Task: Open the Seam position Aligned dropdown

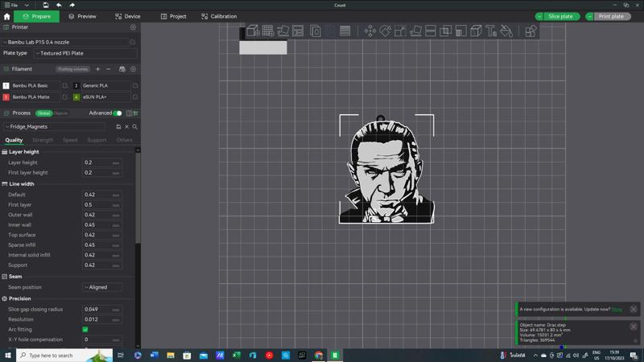Action: click(102, 287)
